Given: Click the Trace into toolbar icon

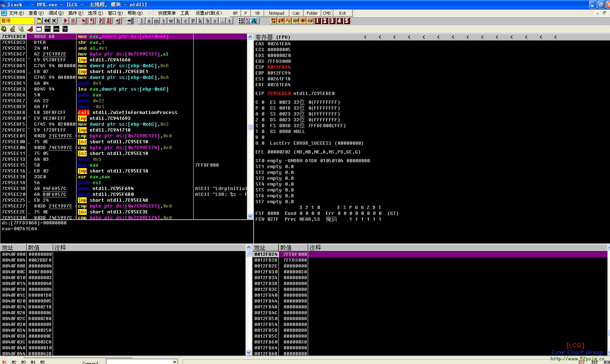Looking at the screenshot, I should coord(101,21).
